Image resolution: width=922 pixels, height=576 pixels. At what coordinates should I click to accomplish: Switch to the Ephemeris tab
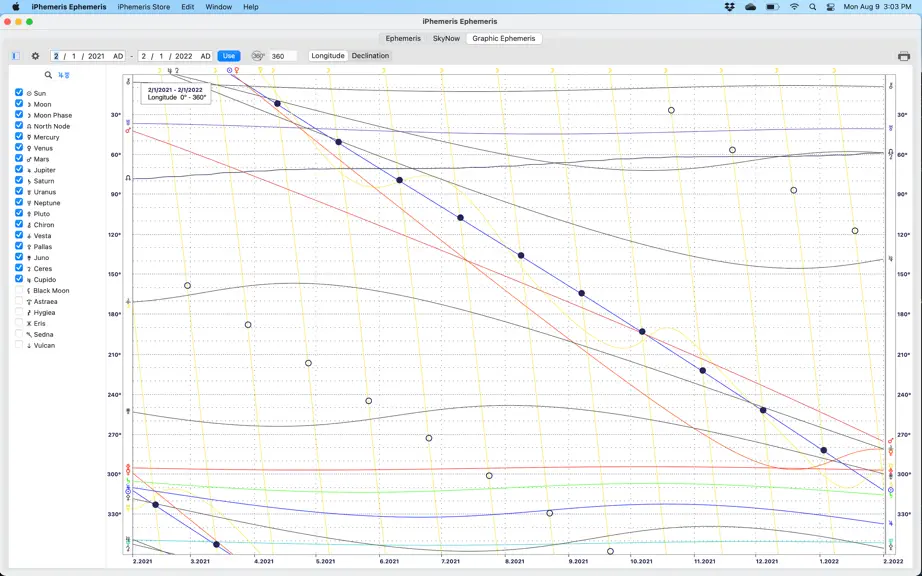coord(403,38)
